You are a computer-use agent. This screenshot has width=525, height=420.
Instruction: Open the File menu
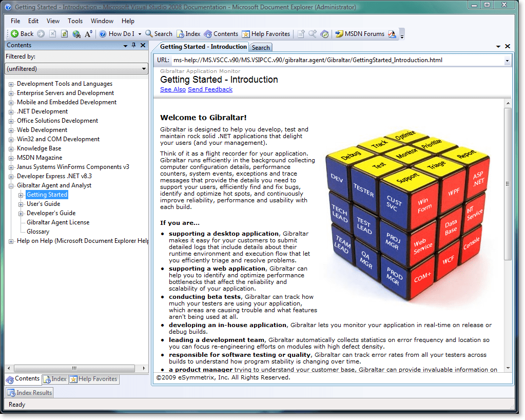15,21
